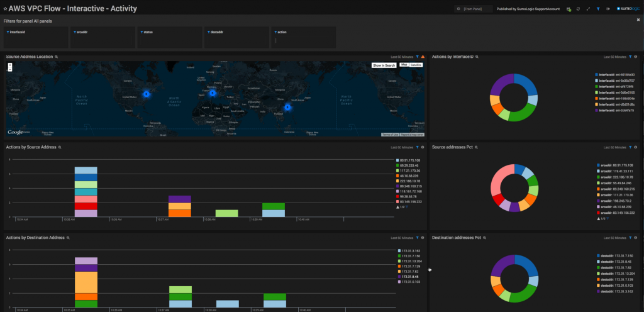Viewport: 644px width, 312px height.
Task: Click info icon in Destination addresses Pct panel
Action: [635, 238]
